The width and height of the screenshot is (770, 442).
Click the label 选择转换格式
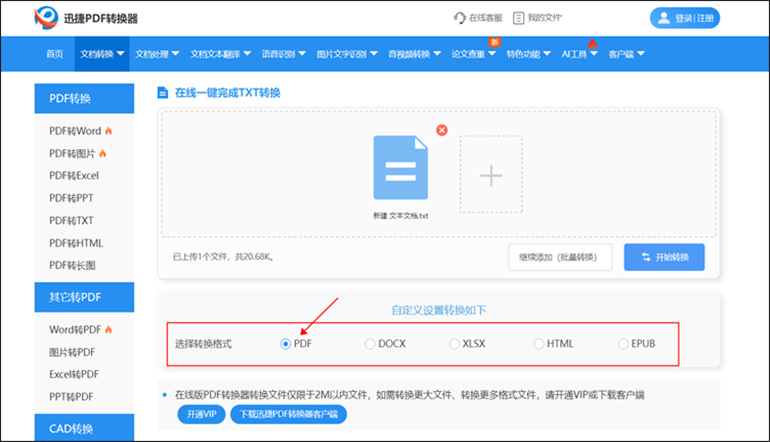point(203,344)
